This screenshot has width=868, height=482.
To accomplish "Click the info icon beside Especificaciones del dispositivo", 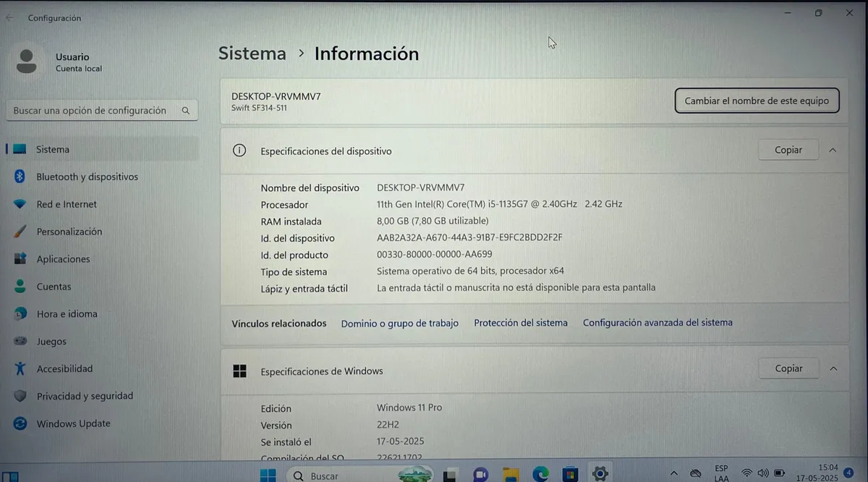I will coord(239,151).
